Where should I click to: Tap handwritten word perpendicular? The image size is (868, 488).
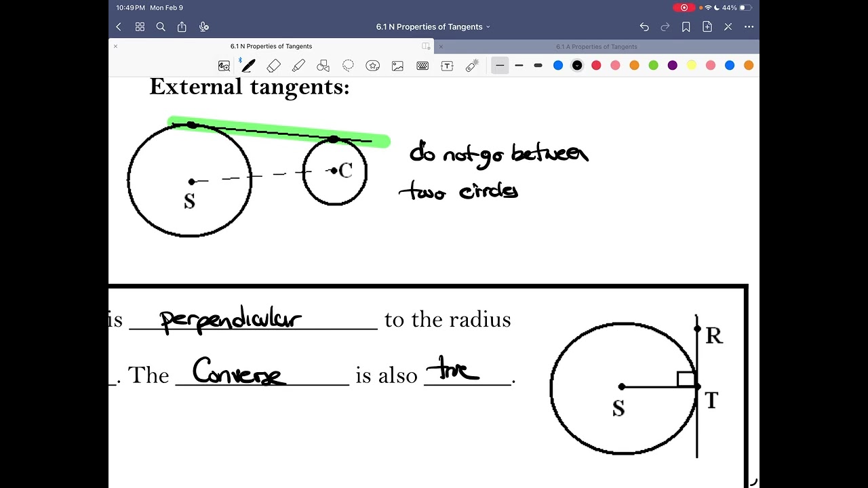(x=231, y=319)
